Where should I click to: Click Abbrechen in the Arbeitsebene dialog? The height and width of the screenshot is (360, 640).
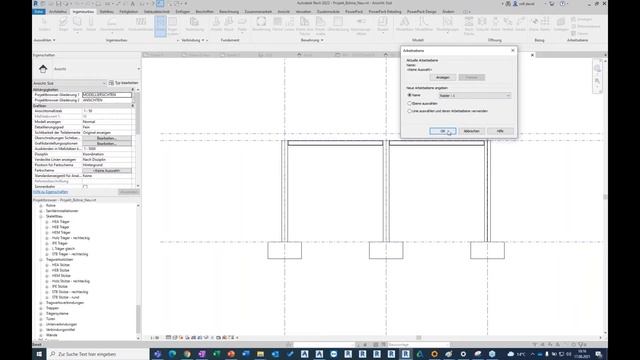(x=471, y=131)
